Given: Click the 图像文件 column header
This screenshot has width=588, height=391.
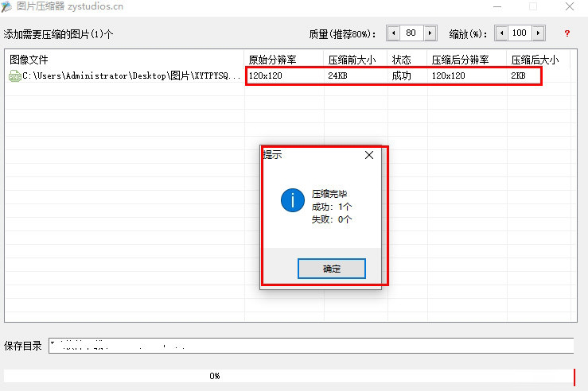Looking at the screenshot, I should coord(124,60).
